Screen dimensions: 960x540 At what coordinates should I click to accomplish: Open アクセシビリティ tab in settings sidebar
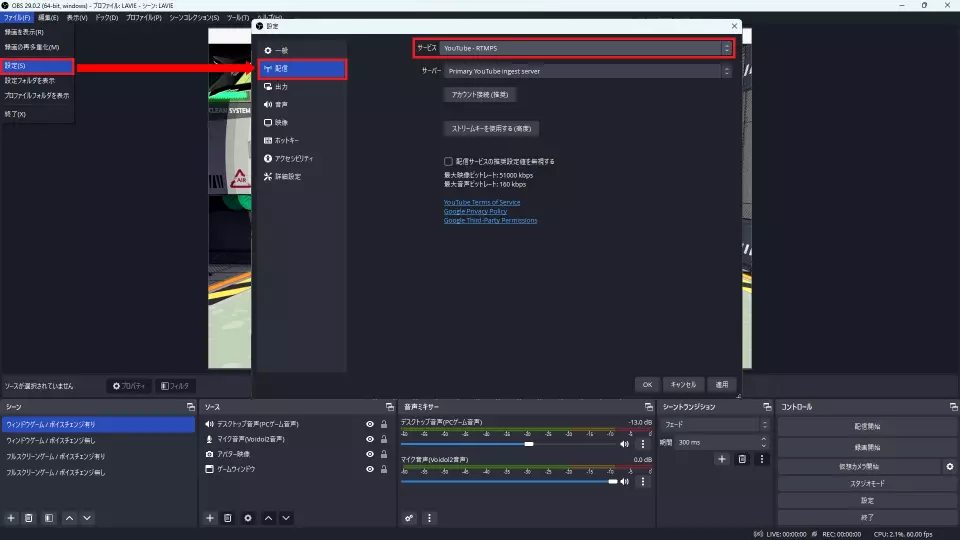[302, 159]
